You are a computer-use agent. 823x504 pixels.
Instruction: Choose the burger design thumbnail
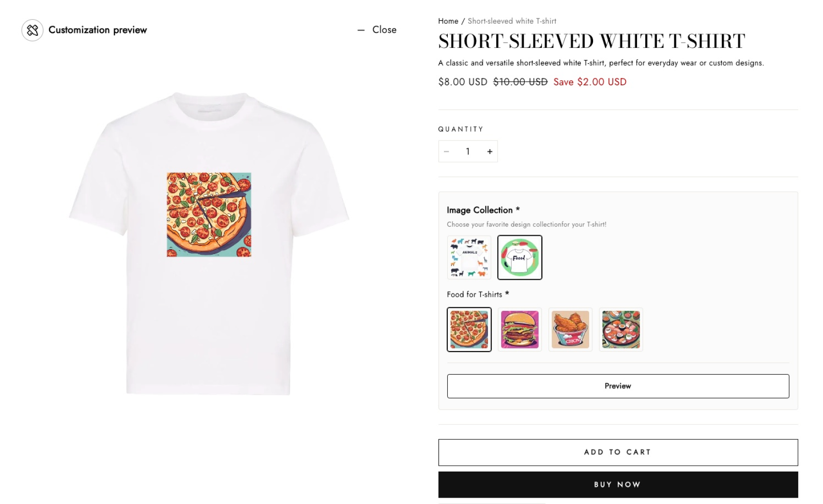click(x=519, y=329)
